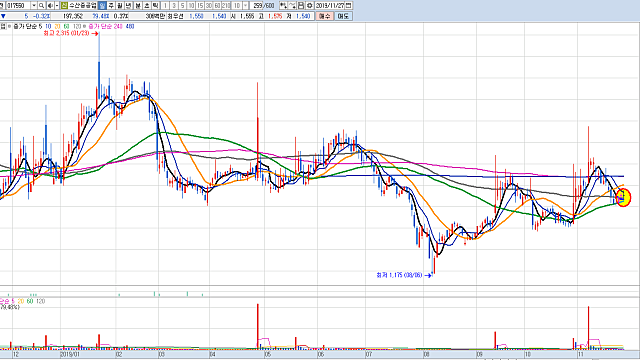Click the pink buy (매수) button

pyautogui.click(x=324, y=16)
